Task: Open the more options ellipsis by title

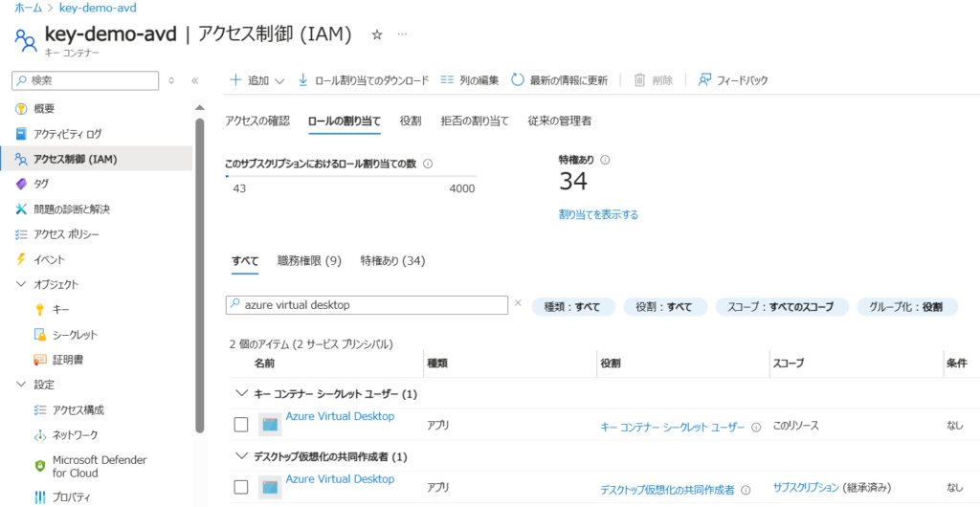Action: tap(403, 34)
